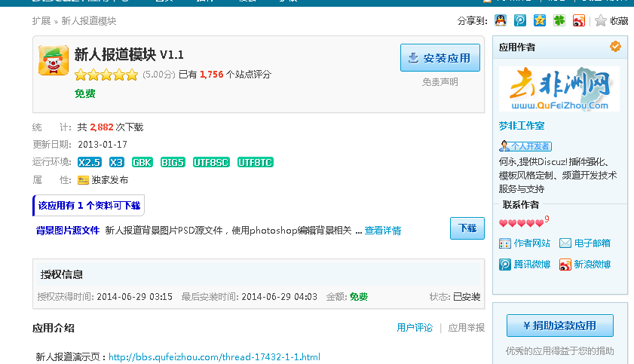Share to Qzone star icon
This screenshot has height=364, width=634.
(x=539, y=20)
